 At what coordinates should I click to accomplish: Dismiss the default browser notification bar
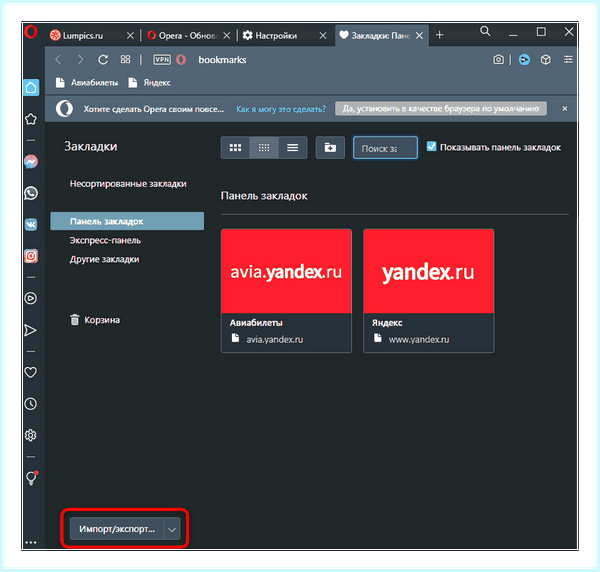coord(565,109)
